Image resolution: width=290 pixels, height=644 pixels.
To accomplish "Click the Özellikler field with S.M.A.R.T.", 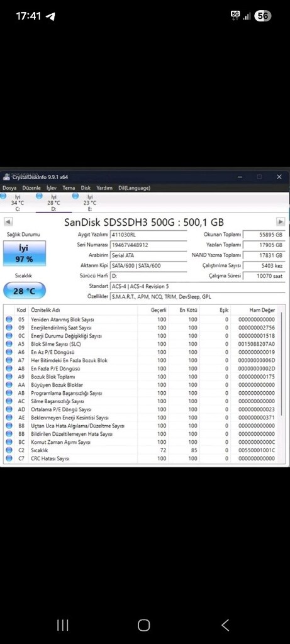I will tap(198, 297).
